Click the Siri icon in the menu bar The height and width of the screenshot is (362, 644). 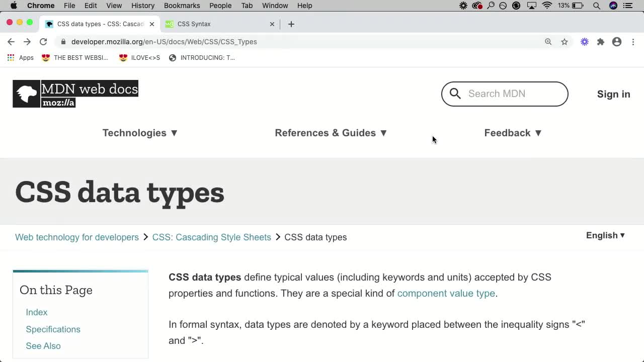613,6
